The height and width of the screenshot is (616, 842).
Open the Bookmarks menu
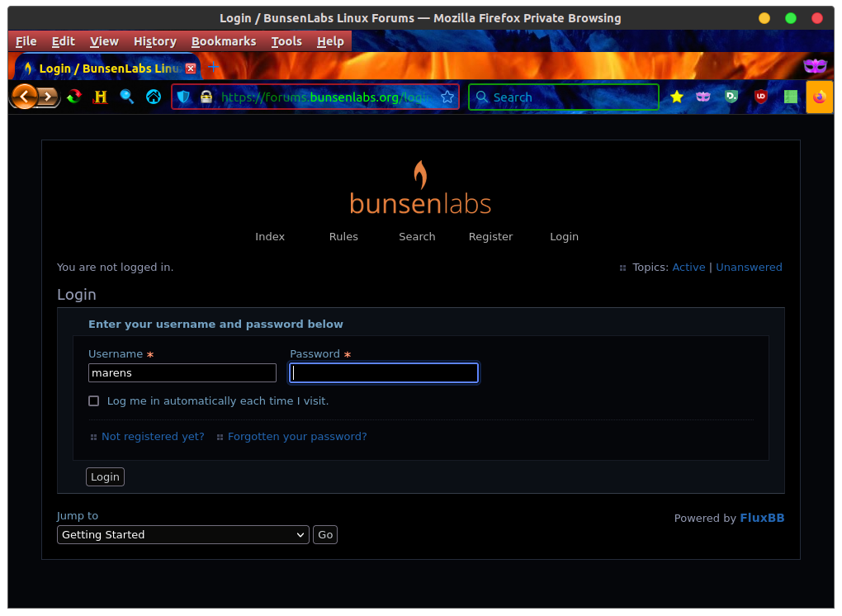pos(224,41)
